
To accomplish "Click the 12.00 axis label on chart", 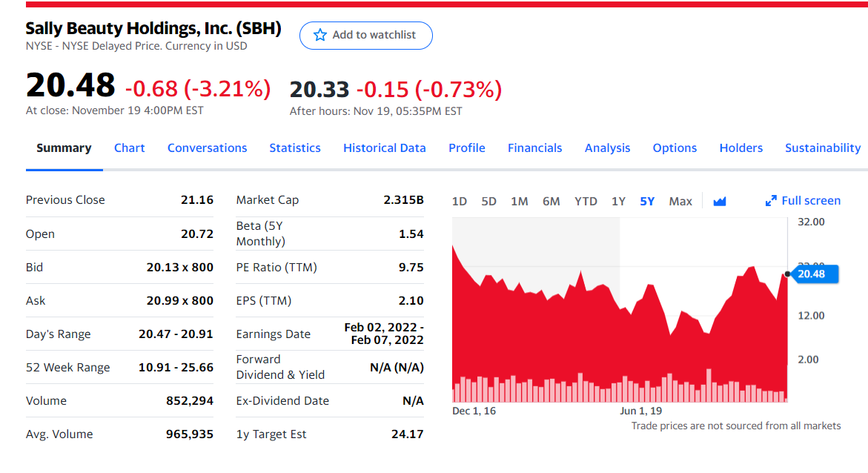I will tap(811, 316).
